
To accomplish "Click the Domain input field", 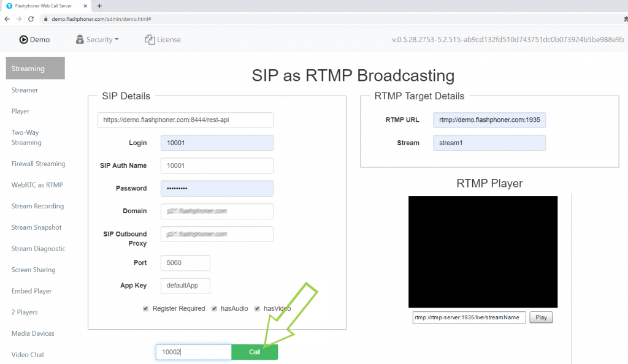I will pyautogui.click(x=217, y=211).
